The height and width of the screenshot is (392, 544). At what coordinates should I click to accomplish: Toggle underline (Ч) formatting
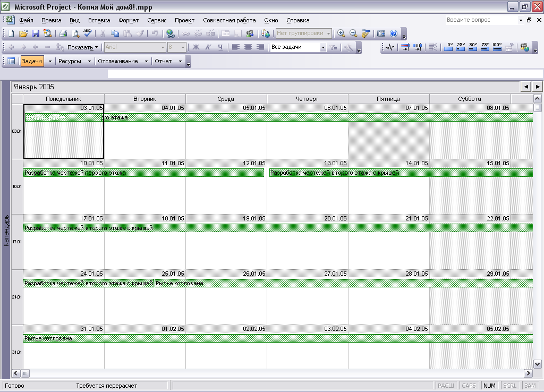coord(220,47)
